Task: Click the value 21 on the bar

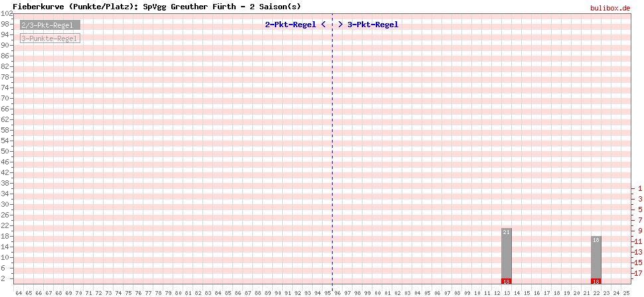Action: point(507,232)
